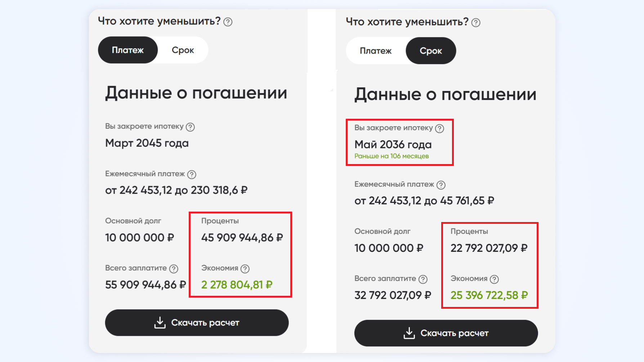Click 'Раньше на 106 месяцев' green text
The width and height of the screenshot is (644, 362).
coord(392,156)
